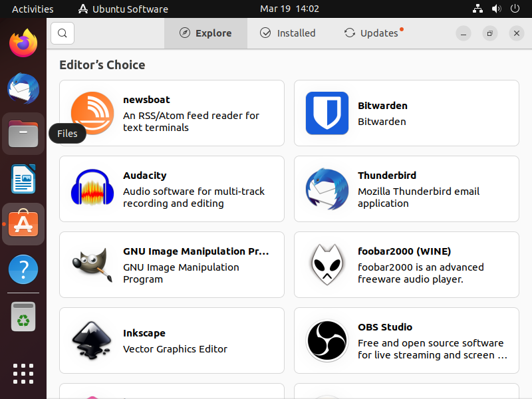Click the power icon in top bar
Image resolution: width=532 pixels, height=399 pixels.
coord(515,9)
